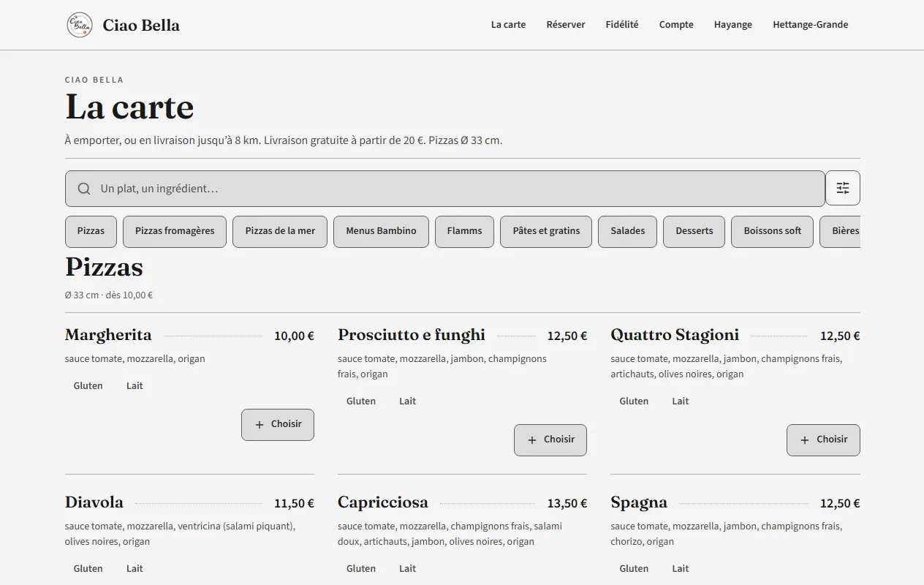Click the Lait tag under Margherita
This screenshot has width=924, height=585.
click(x=135, y=385)
